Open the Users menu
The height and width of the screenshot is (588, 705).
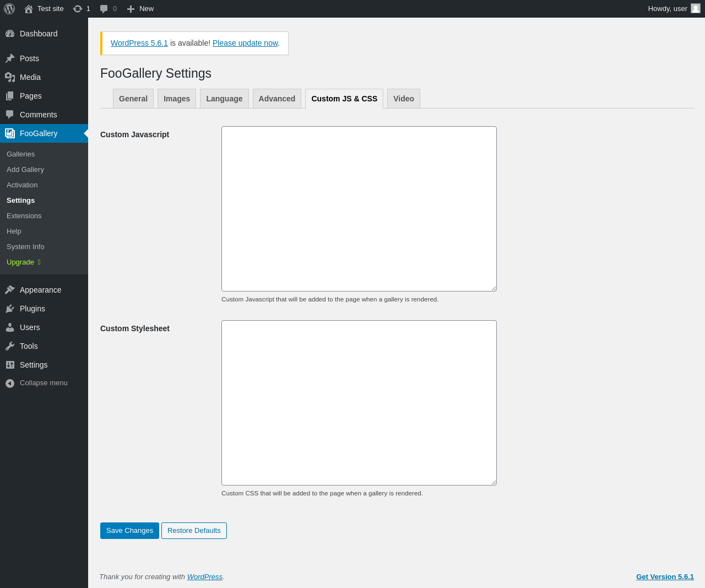44,327
